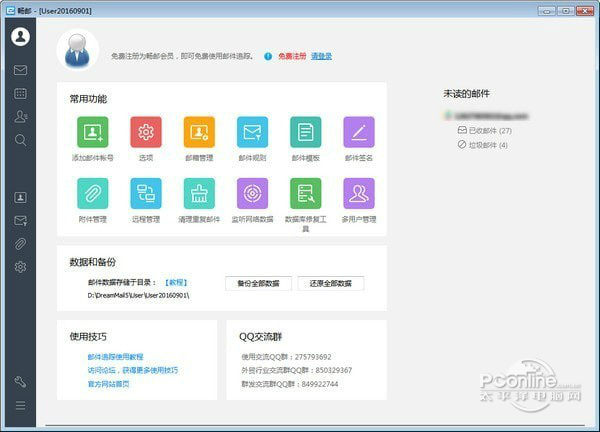The height and width of the screenshot is (432, 600).
Task: Open the user profile icon in sidebar
Action: coord(20,37)
